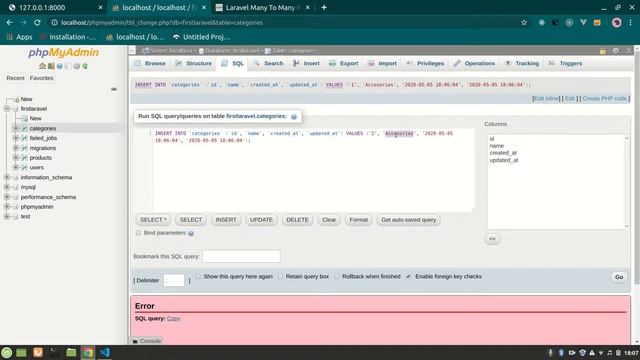The height and width of the screenshot is (360, 640).
Task: Click the SELECT * query button
Action: 153,220
